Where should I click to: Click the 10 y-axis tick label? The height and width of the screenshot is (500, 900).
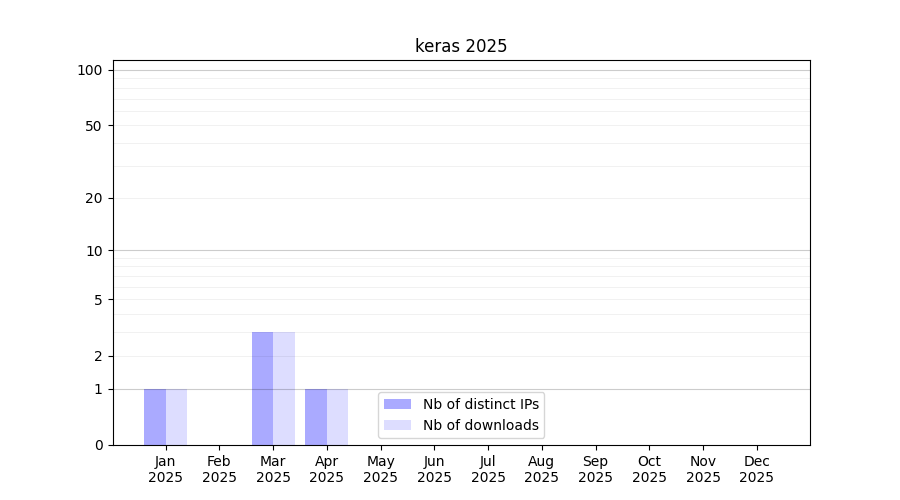(x=93, y=251)
